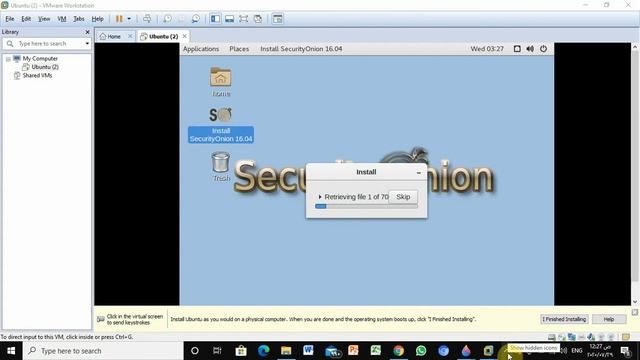This screenshot has height=360, width=640.
Task: Select the Trash desktop icon
Action: point(221,167)
